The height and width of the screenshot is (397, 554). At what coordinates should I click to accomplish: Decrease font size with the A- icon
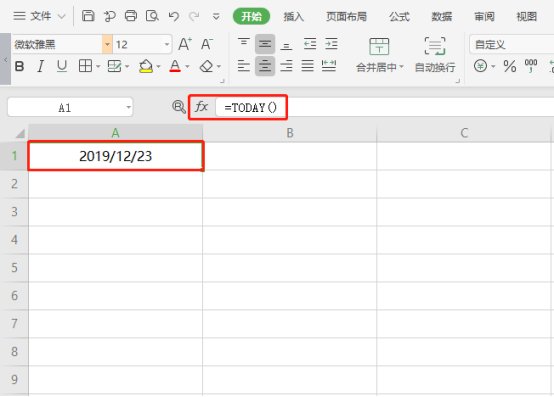[207, 44]
